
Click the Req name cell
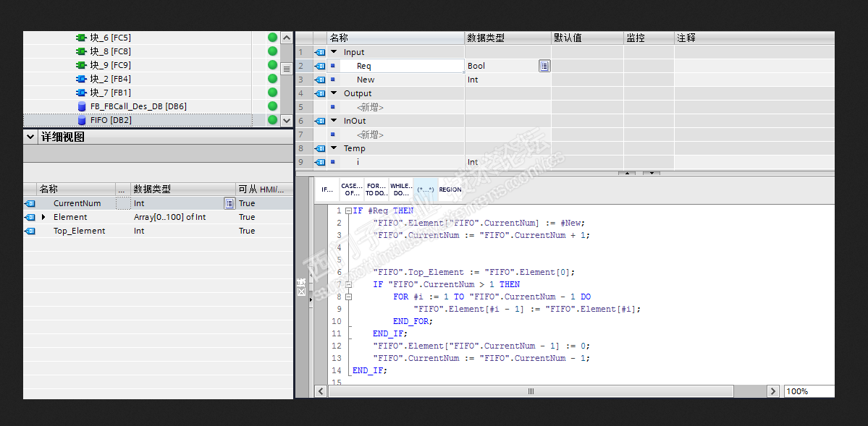[x=402, y=66]
